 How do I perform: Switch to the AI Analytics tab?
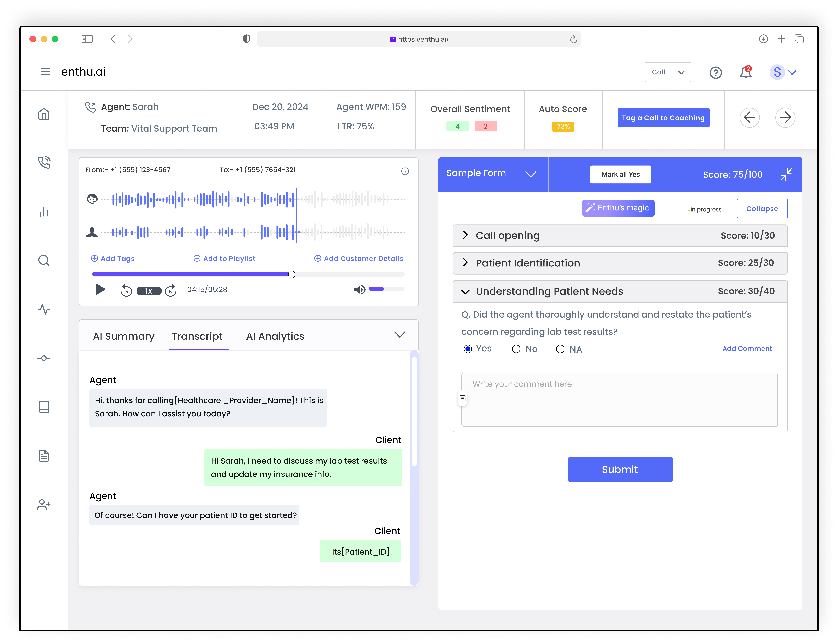[275, 336]
